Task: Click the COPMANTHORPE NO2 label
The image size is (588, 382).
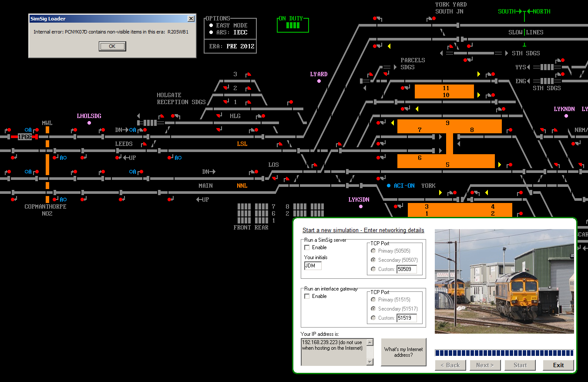Action: [x=46, y=210]
